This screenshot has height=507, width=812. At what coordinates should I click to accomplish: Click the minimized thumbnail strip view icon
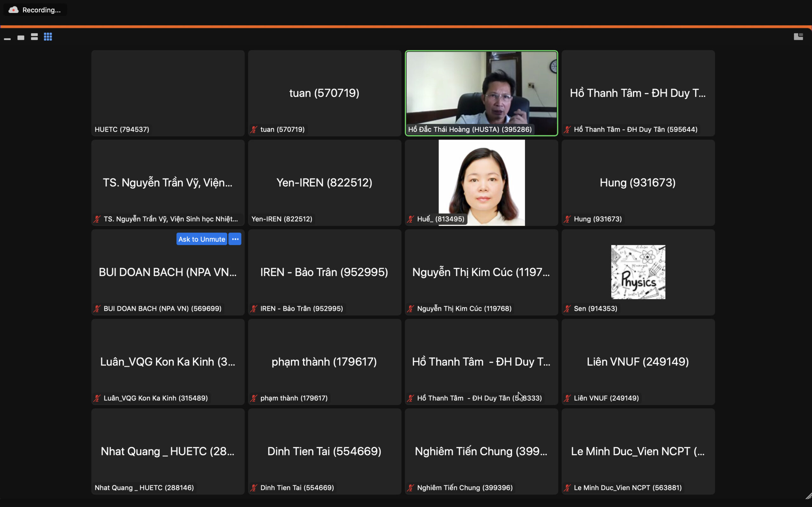coord(7,38)
